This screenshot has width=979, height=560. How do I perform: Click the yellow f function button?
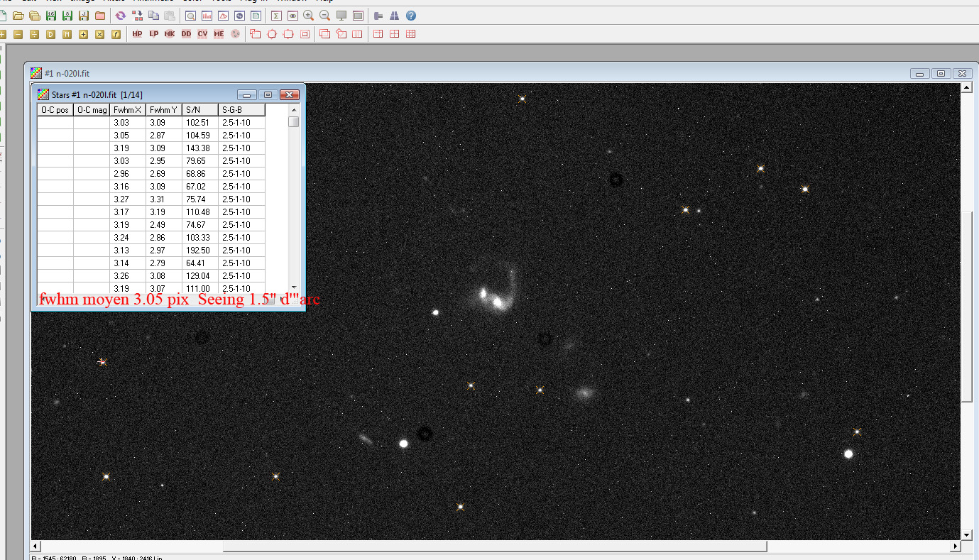116,34
